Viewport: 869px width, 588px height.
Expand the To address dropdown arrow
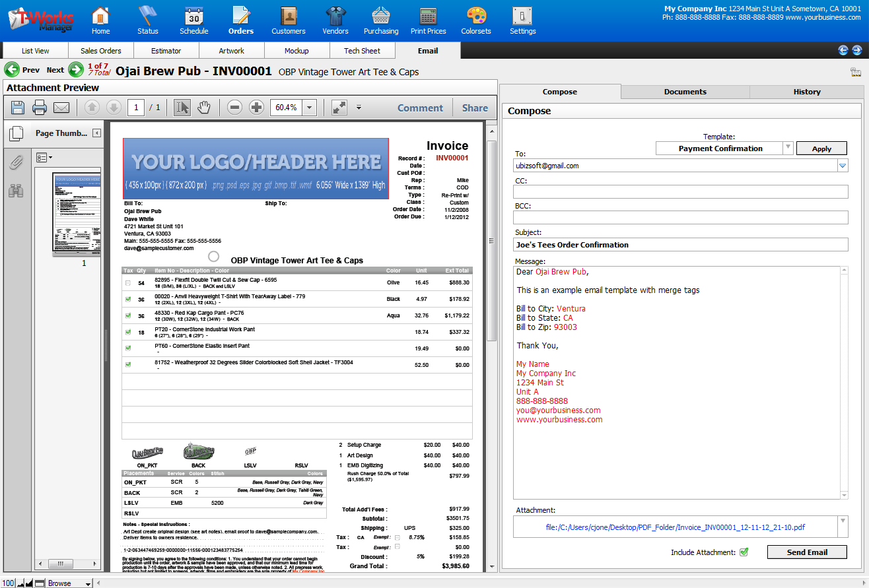tap(843, 166)
